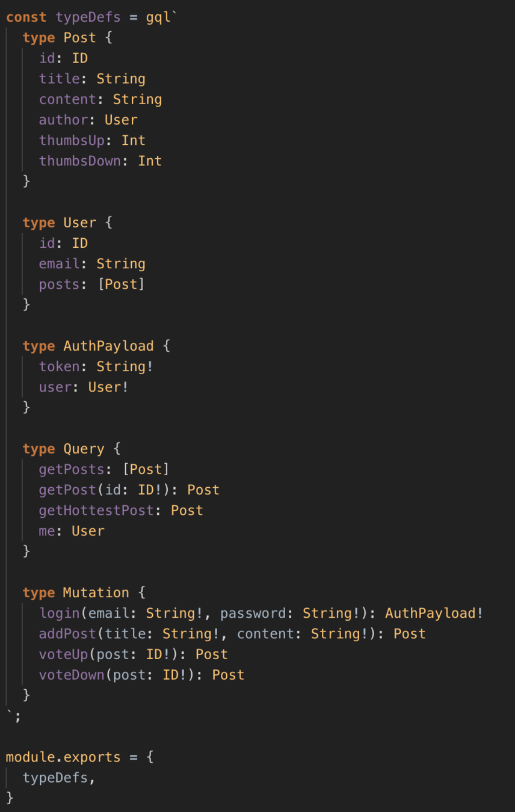Click the voteDown mutation line
The image size is (515, 812).
pyautogui.click(x=142, y=675)
